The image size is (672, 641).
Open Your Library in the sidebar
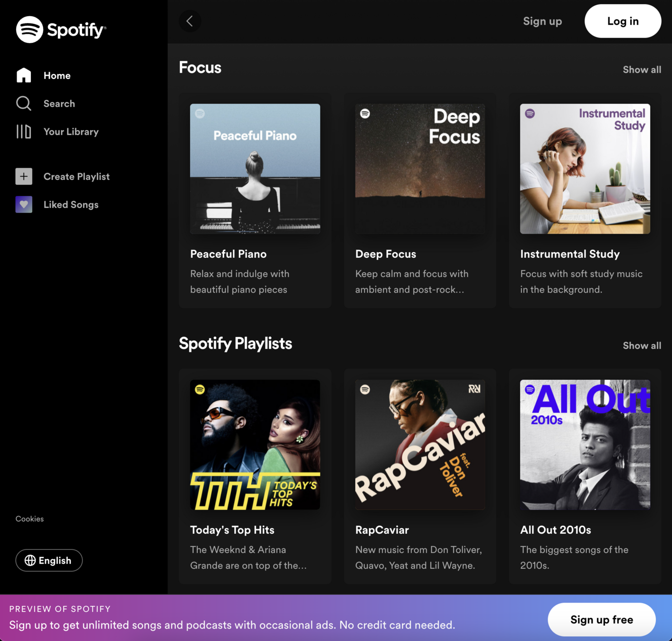point(71,132)
